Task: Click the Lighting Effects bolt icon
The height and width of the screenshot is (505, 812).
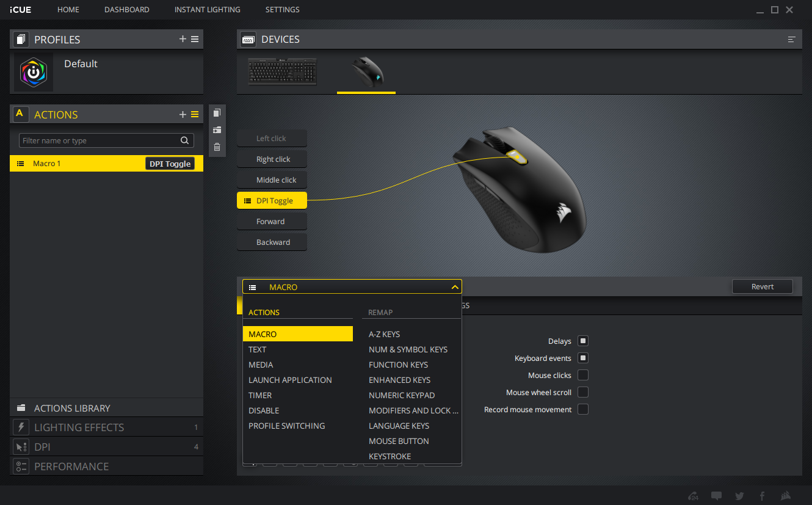Action: coord(21,427)
